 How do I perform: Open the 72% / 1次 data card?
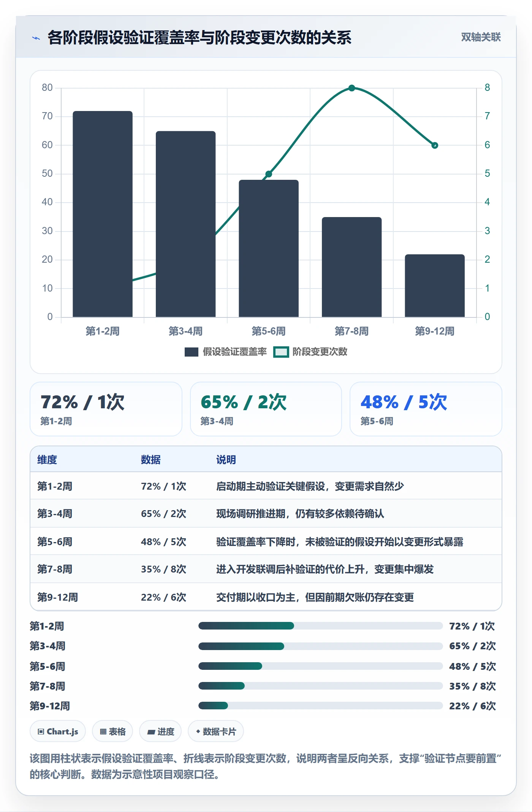[x=106, y=409]
